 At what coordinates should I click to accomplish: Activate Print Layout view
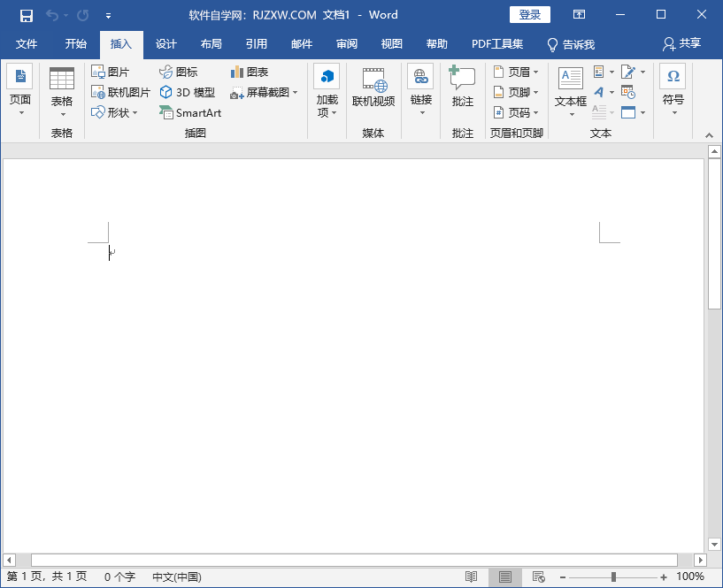[504, 577]
